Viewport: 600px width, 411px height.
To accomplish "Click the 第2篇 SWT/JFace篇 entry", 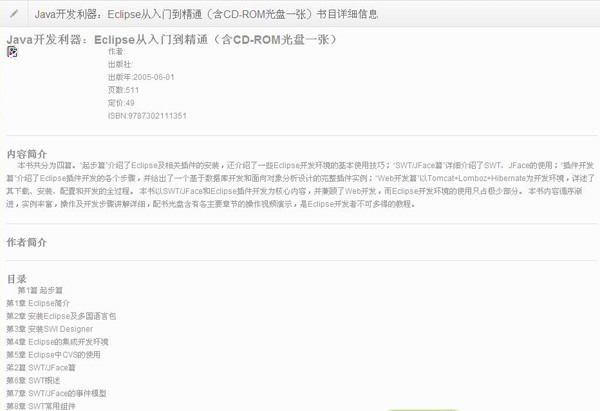I will tap(41, 367).
